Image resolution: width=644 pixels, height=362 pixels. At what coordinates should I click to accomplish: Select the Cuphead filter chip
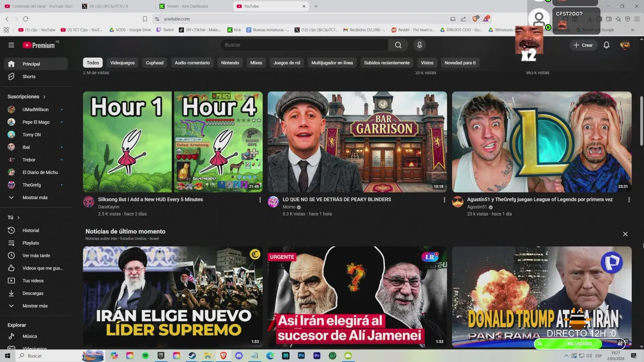154,63
